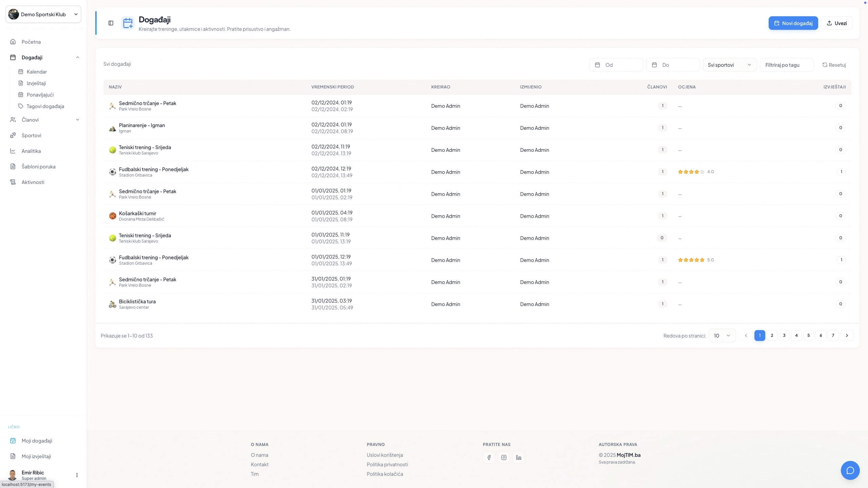Go to the Kalendar submenu item
Image resolution: width=868 pixels, height=488 pixels.
point(37,72)
